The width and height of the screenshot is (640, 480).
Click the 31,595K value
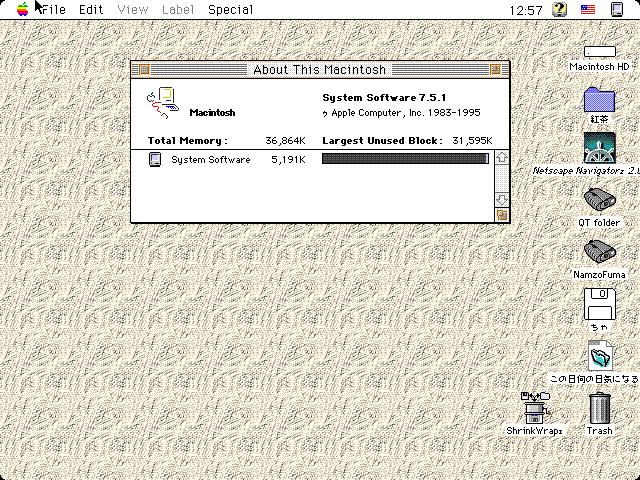(x=472, y=141)
